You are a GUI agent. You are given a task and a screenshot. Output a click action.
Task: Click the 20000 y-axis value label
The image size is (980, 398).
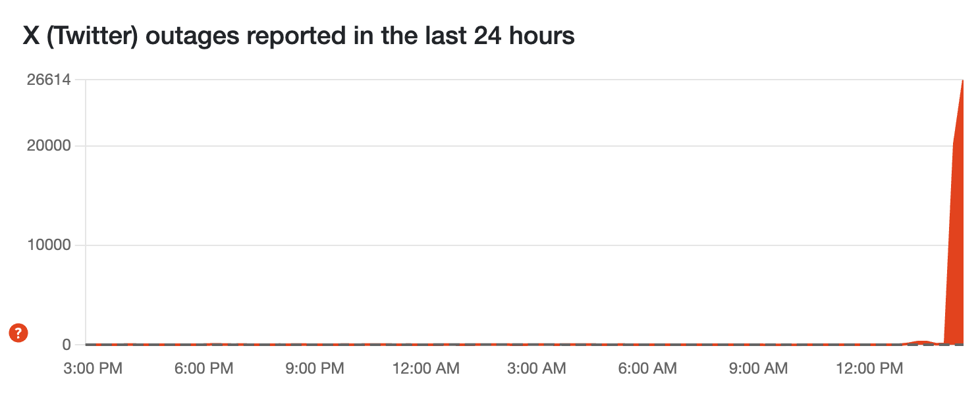pos(48,146)
